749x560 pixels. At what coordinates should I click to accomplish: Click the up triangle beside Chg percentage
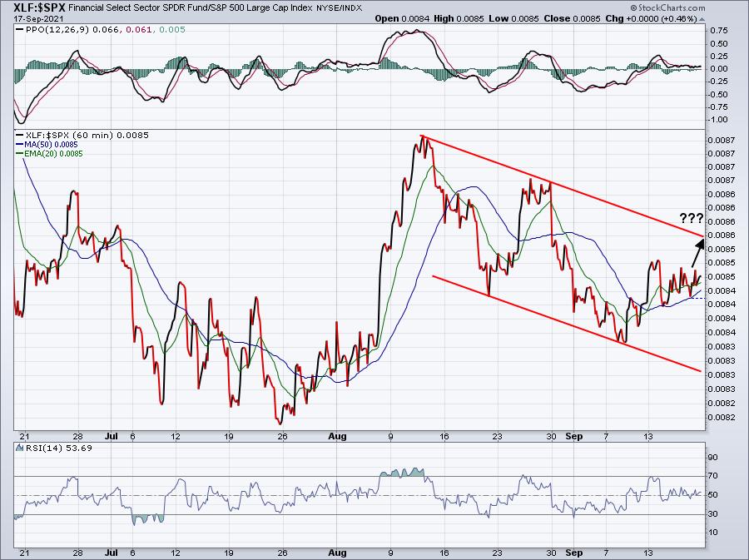click(x=701, y=18)
